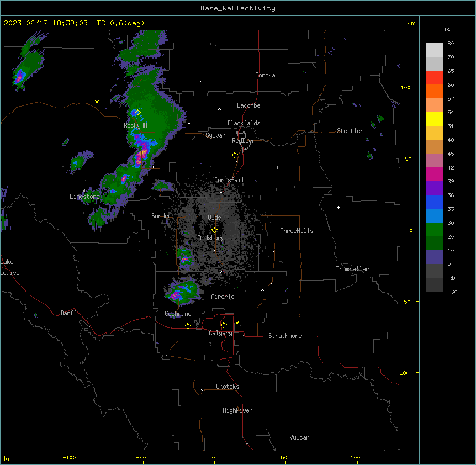Click the yellow V marker east of Calgary
This screenshot has height=465, width=476.
pos(237,323)
